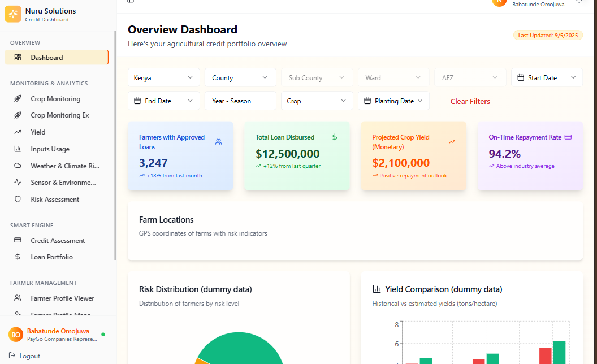
Task: Expand the Start Date picker chevron
Action: pos(573,77)
